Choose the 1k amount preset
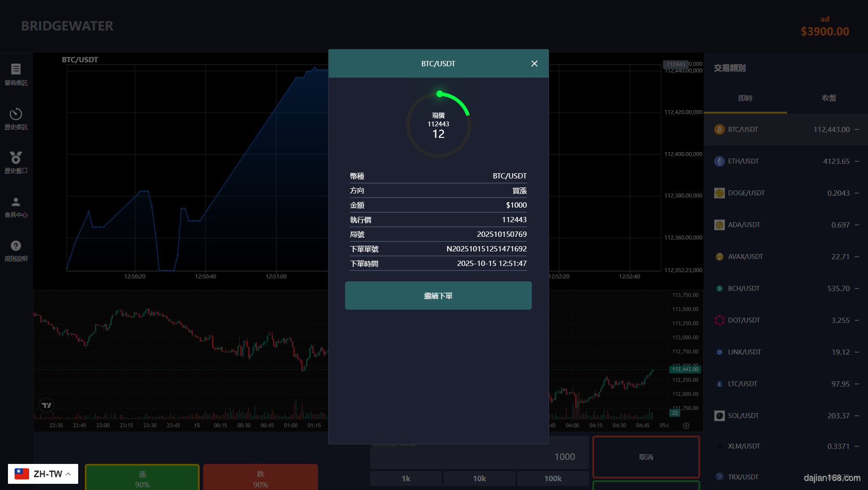This screenshot has height=490, width=868. coord(406,479)
